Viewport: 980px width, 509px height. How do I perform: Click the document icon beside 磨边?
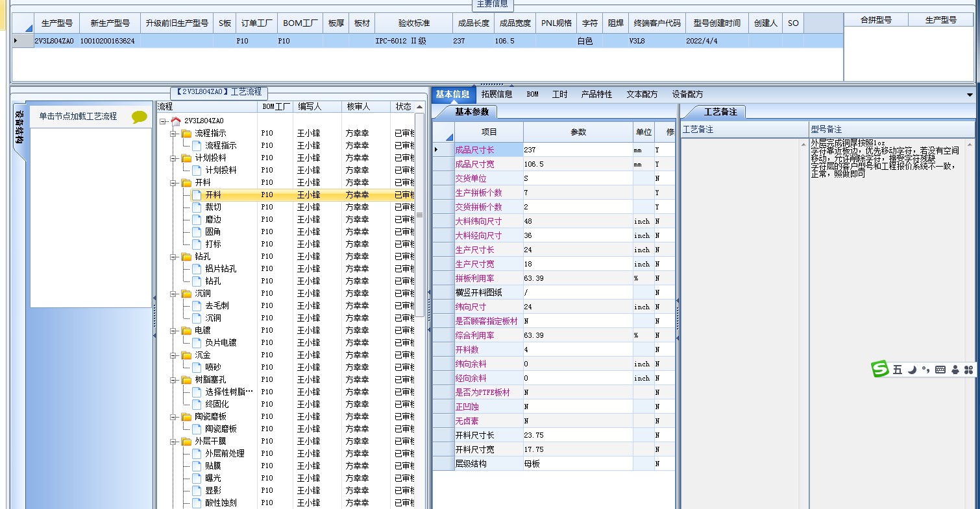[197, 219]
